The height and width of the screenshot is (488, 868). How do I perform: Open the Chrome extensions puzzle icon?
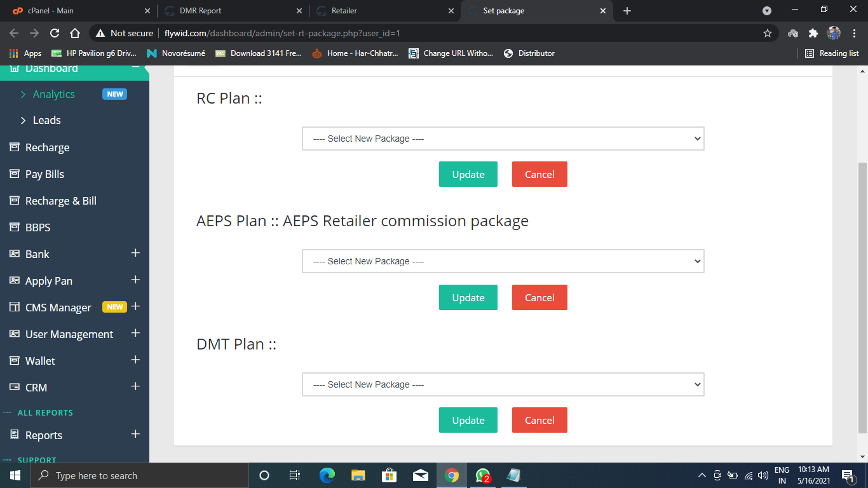[x=813, y=33]
